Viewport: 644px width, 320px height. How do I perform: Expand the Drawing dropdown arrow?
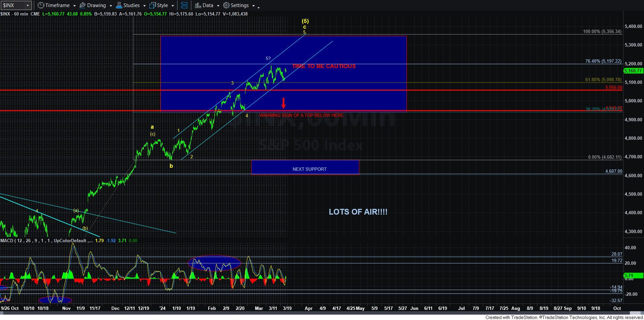[110, 6]
